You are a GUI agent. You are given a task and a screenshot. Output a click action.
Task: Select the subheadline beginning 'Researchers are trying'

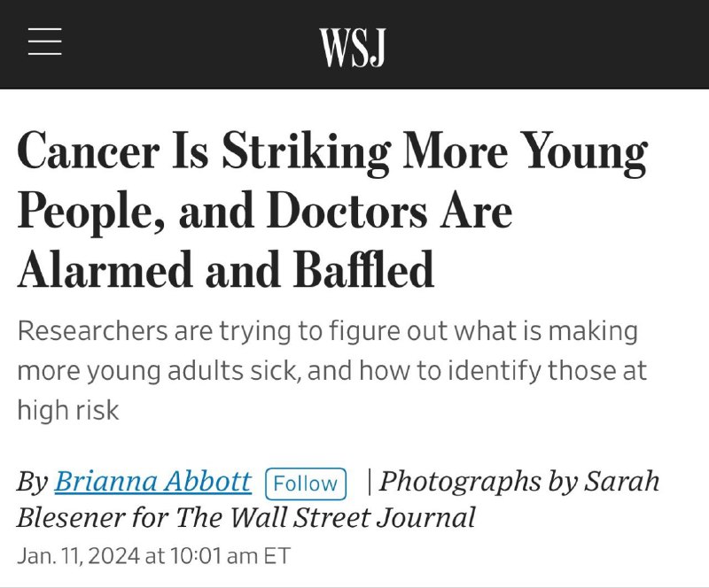[x=331, y=370]
